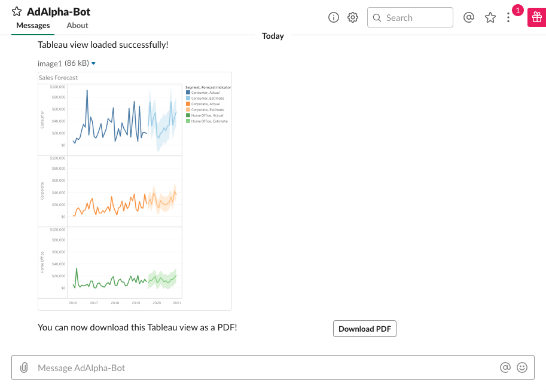Click the Download PDF button
This screenshot has width=546, height=392.
pos(364,329)
